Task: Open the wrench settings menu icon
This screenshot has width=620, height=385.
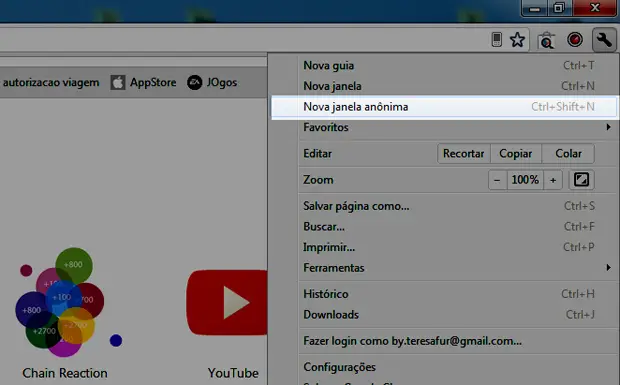Action: click(x=604, y=40)
